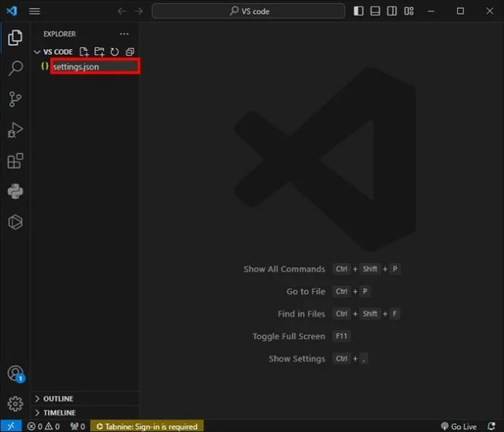Image resolution: width=504 pixels, height=432 pixels.
Task: Open the hamburger application menu
Action: click(x=34, y=11)
